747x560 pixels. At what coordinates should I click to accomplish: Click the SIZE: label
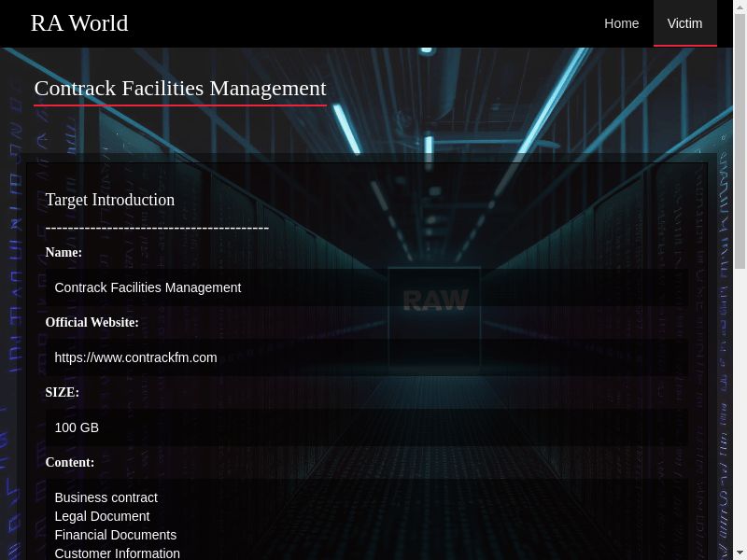coord(63,392)
